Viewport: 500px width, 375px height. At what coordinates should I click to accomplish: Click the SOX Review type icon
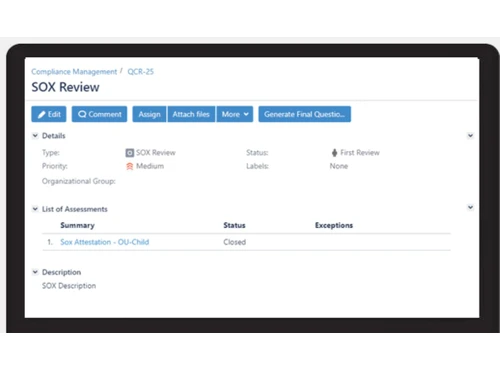130,153
